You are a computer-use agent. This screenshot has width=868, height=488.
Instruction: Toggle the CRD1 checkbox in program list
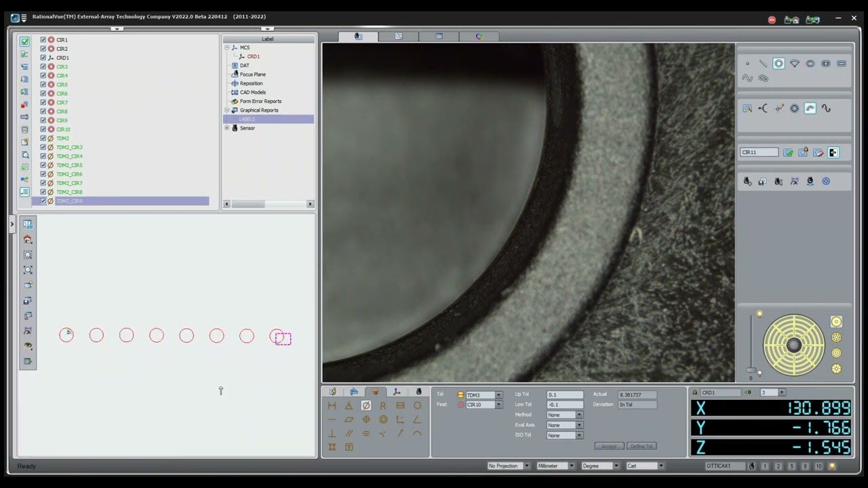[x=43, y=58]
